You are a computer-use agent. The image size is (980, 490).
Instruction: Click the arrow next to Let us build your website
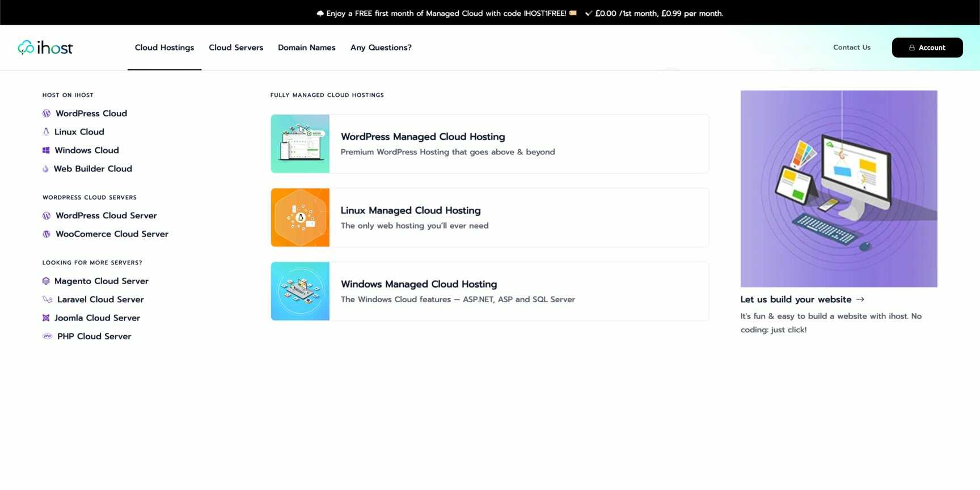tap(860, 299)
